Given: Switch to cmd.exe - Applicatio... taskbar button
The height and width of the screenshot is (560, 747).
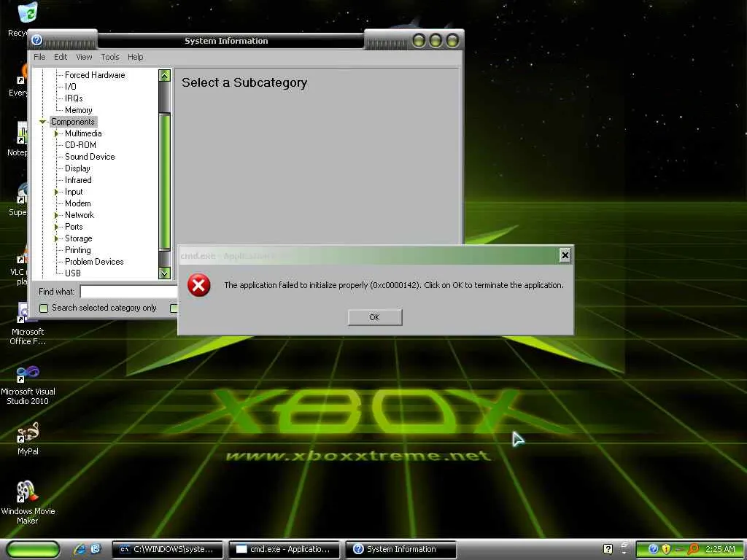Looking at the screenshot, I should coord(285,550).
